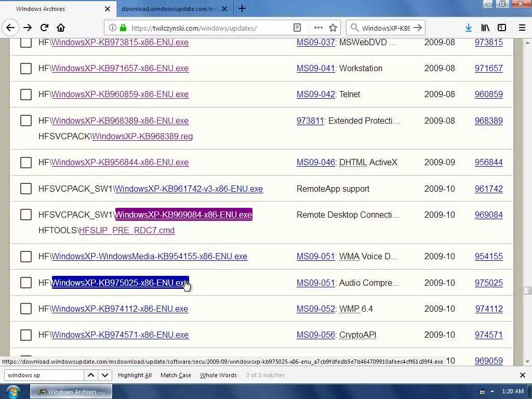
Task: Close the Windows Archives tab
Action: 108,9
